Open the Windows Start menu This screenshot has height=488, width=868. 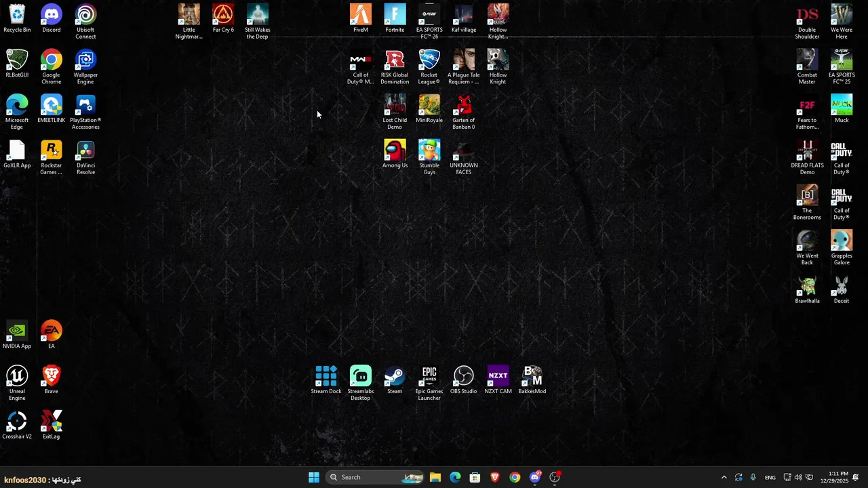pyautogui.click(x=314, y=477)
